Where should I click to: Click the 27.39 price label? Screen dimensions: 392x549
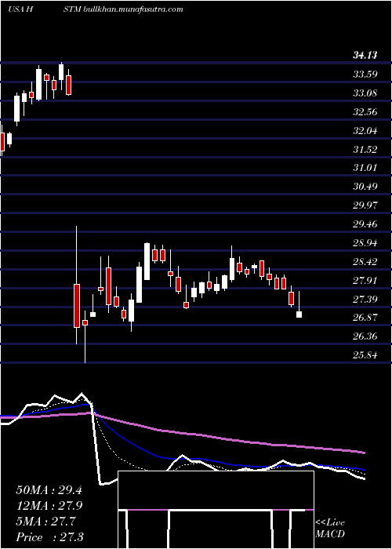click(x=365, y=299)
